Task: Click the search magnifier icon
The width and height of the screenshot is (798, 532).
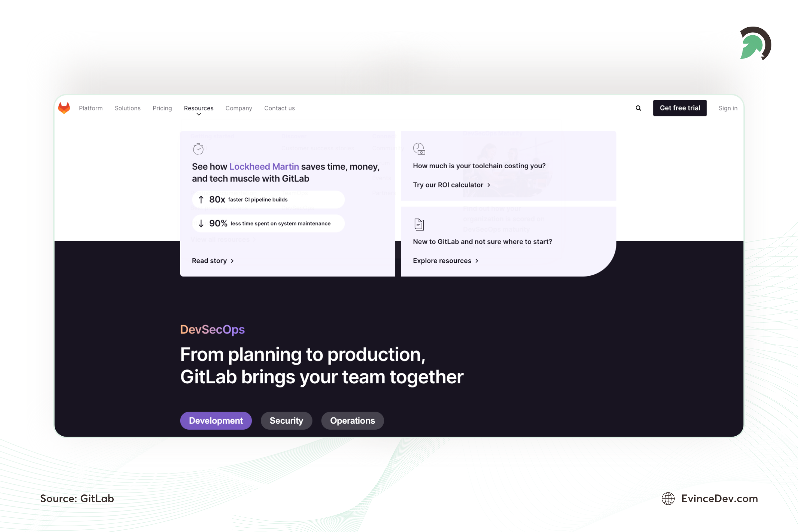Action: pos(638,107)
